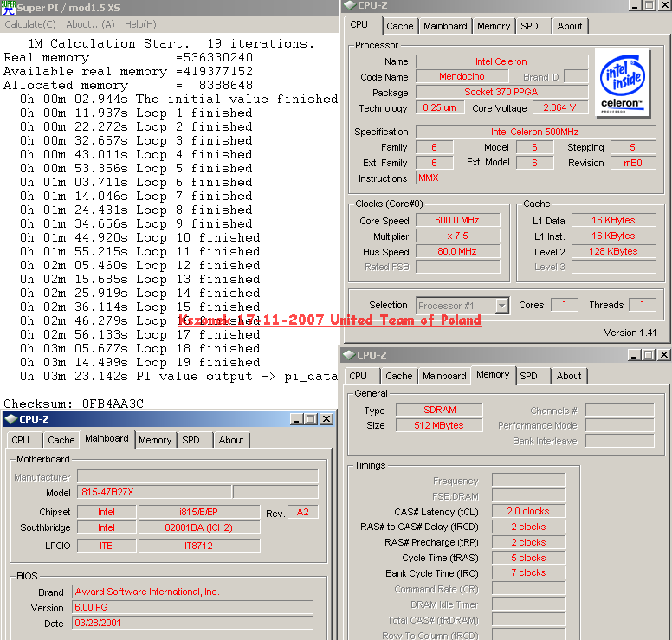Open the Calculate(C) menu in Super PI
This screenshot has width=672, height=640.
(x=30, y=24)
